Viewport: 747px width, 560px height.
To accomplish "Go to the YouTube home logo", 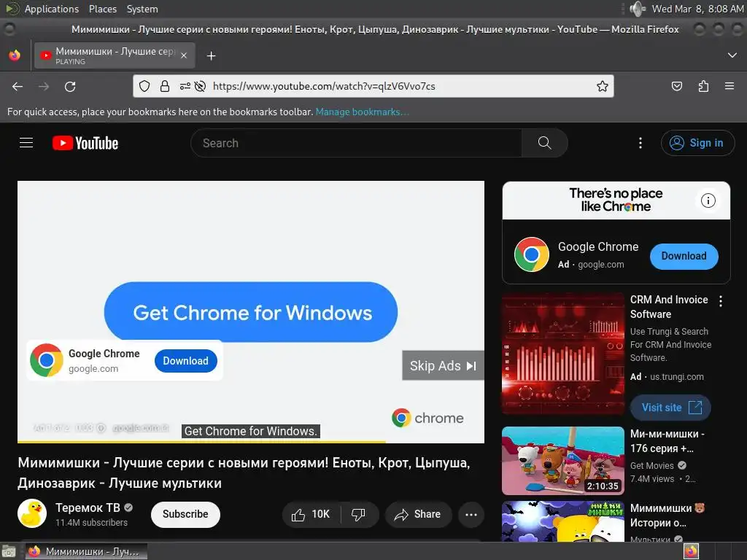I will pyautogui.click(x=85, y=143).
